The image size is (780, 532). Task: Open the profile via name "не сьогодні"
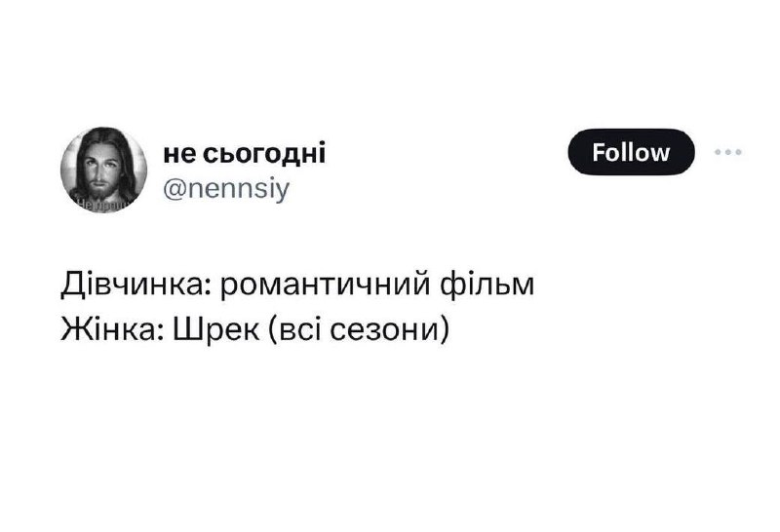click(245, 152)
